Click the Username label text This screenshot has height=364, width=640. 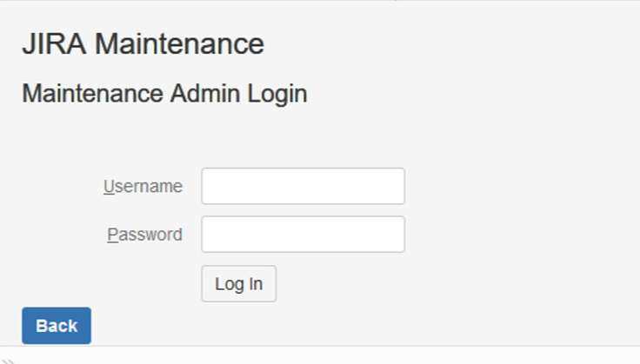[143, 186]
